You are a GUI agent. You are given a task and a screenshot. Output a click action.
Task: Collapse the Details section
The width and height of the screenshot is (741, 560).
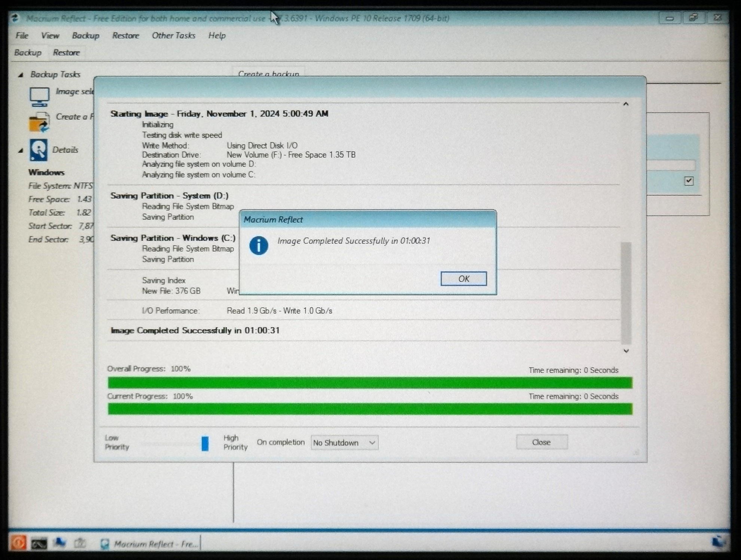tap(21, 150)
